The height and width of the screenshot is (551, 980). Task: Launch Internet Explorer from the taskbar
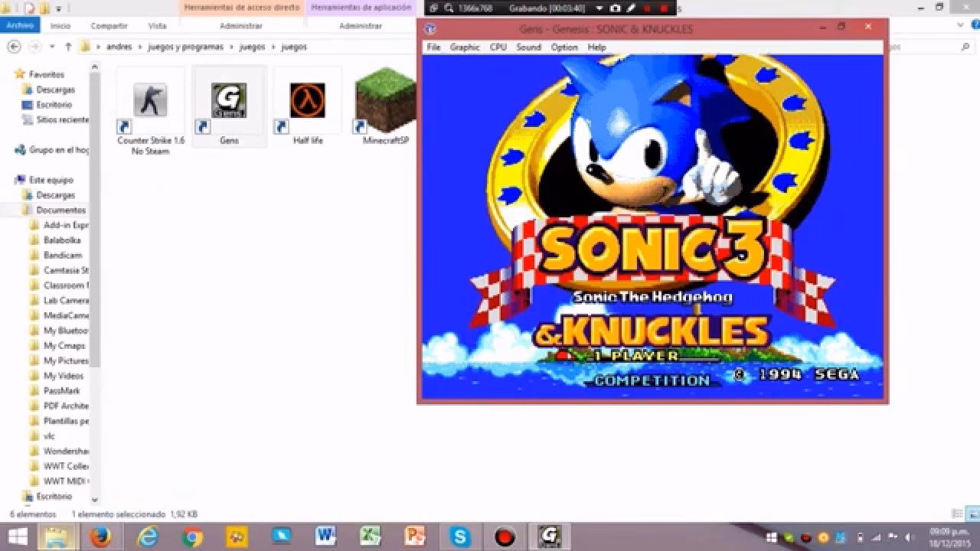click(x=146, y=537)
